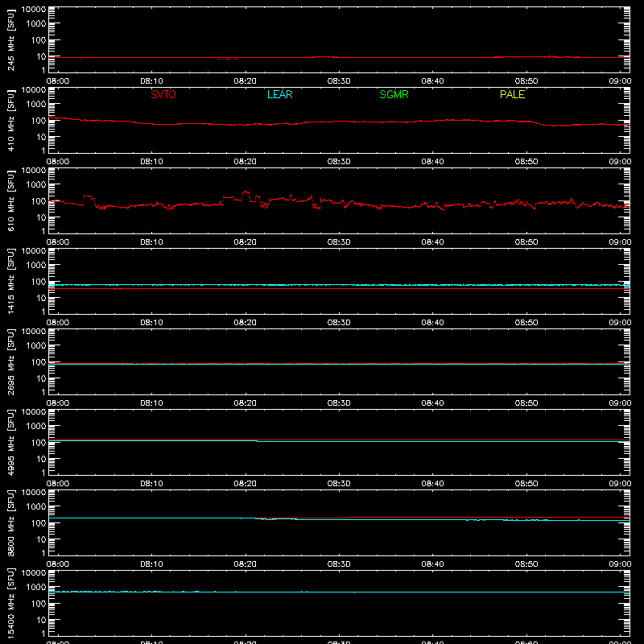Click 08:20 time label under 610 MHz plot
This screenshot has height=644, width=644.
click(246, 242)
